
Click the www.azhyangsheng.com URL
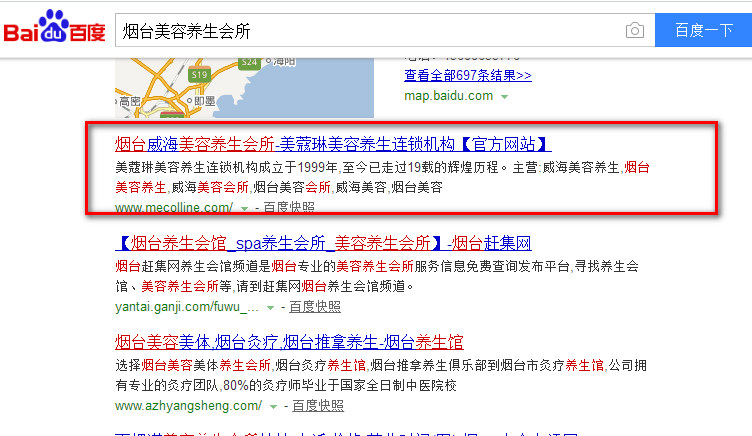point(188,406)
